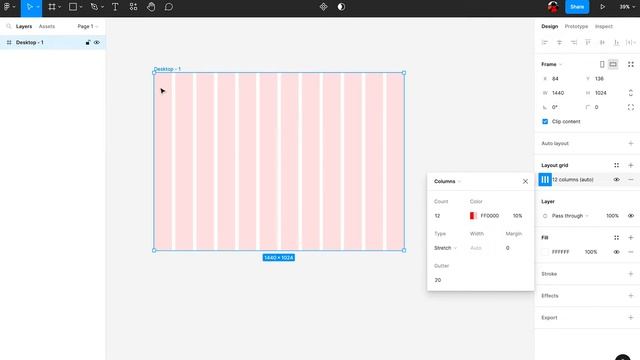This screenshot has height=360, width=640.
Task: Switch to the Assets tab
Action: point(47,26)
